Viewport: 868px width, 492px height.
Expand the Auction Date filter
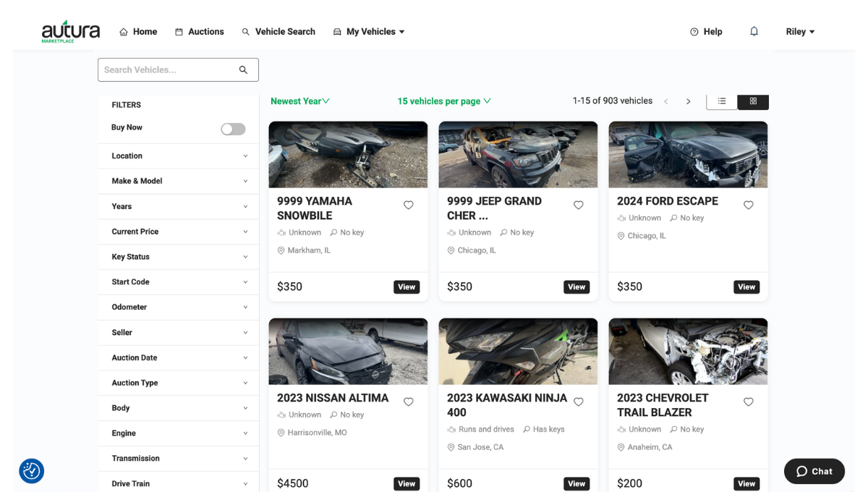point(179,357)
